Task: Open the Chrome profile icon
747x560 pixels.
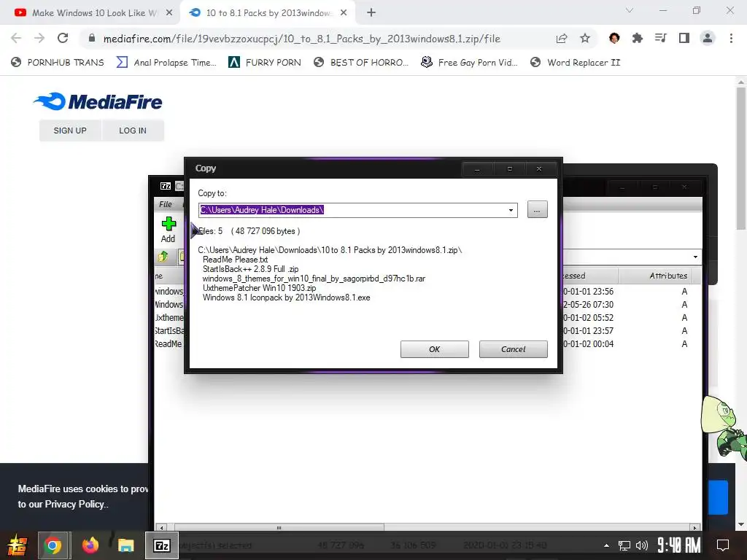Action: [708, 38]
